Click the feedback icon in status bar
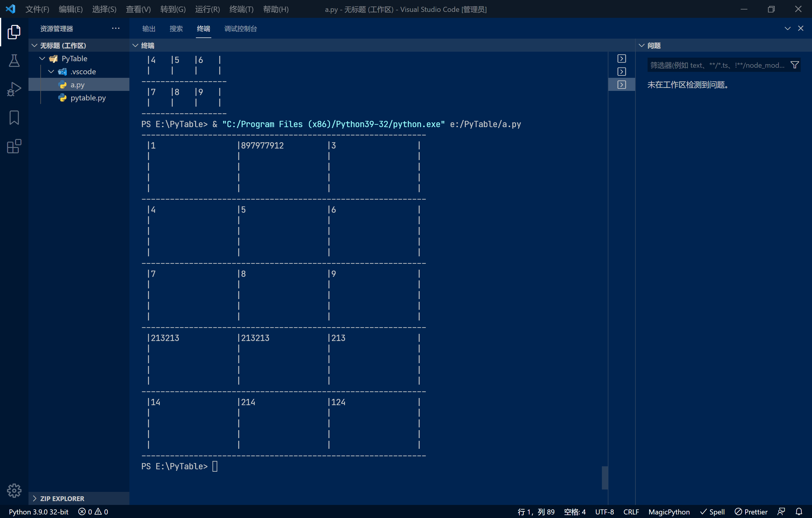812x518 pixels. 781,511
